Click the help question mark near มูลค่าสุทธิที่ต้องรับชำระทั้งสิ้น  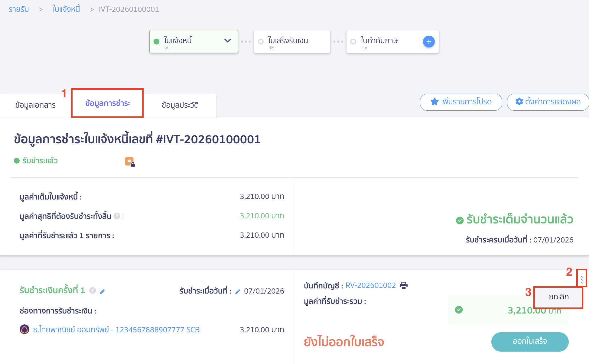point(117,216)
